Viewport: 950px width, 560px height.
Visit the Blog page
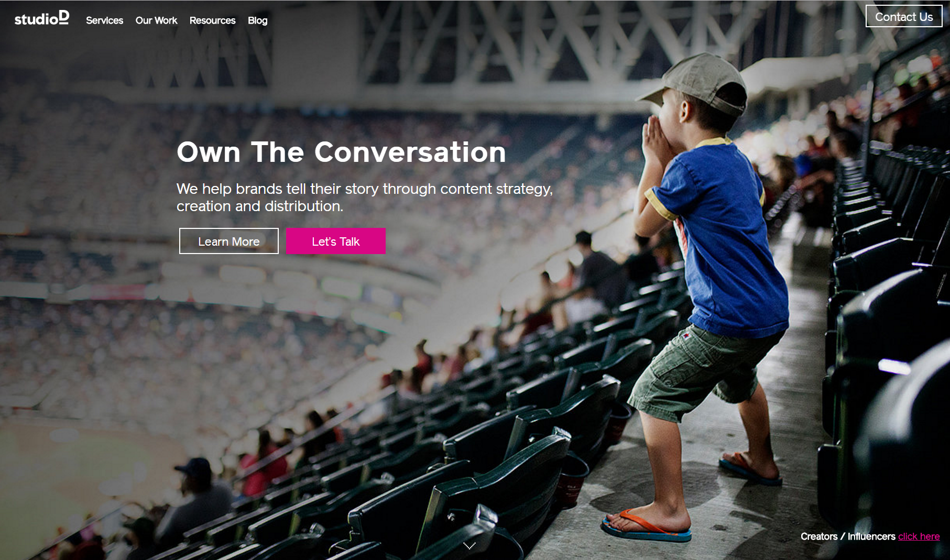(x=257, y=20)
